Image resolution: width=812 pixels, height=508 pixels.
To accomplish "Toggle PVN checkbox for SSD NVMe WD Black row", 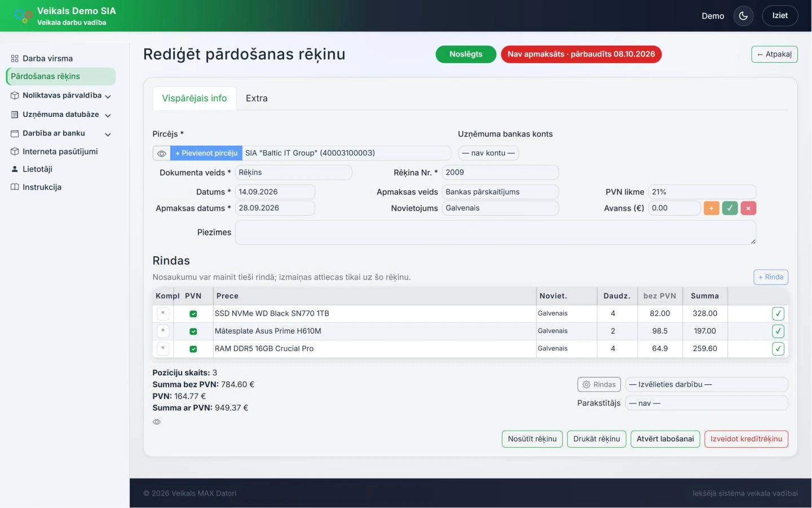I will click(193, 314).
